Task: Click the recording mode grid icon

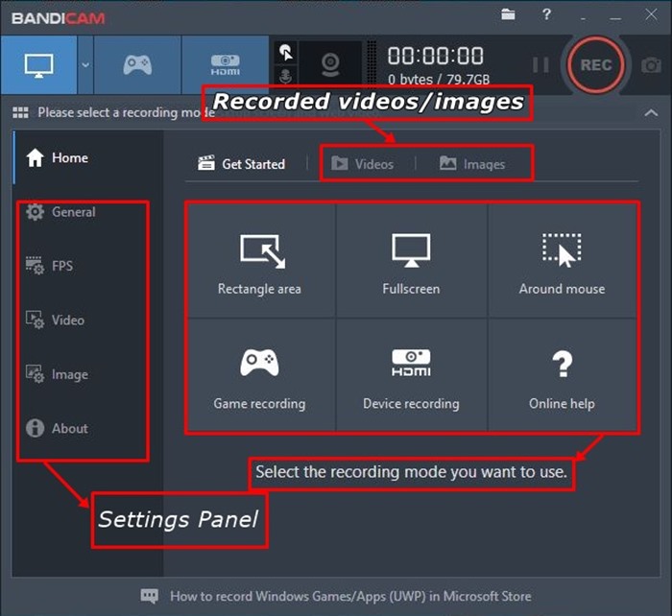Action: click(20, 112)
